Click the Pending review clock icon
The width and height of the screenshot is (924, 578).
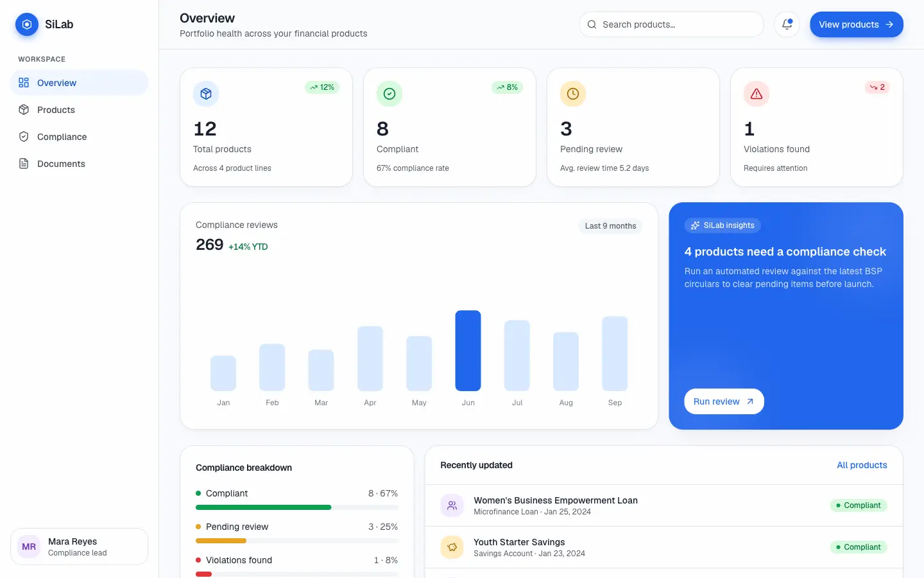click(x=573, y=94)
